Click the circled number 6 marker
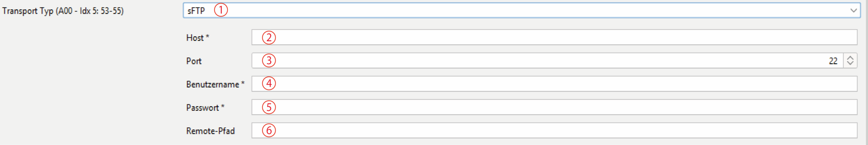The image size is (868, 145). point(269,130)
